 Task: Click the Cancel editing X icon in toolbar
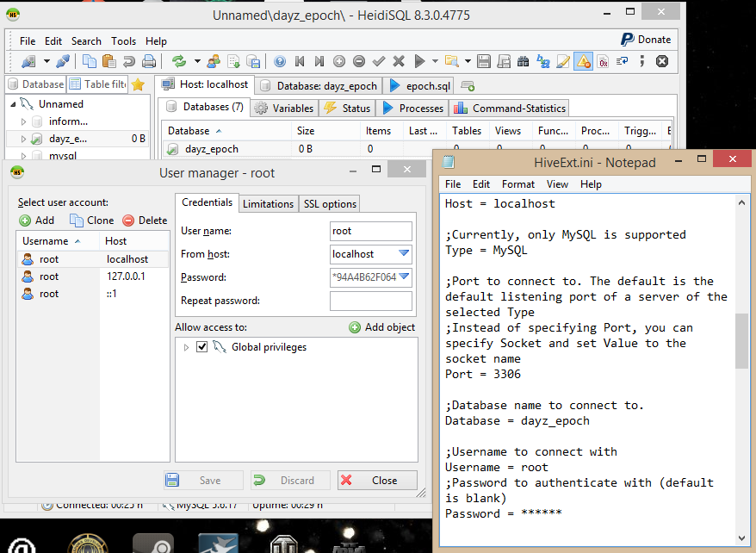[x=399, y=61]
